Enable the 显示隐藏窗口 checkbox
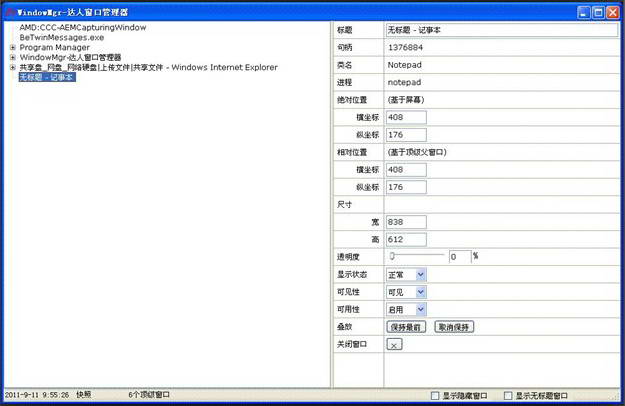 pos(435,396)
